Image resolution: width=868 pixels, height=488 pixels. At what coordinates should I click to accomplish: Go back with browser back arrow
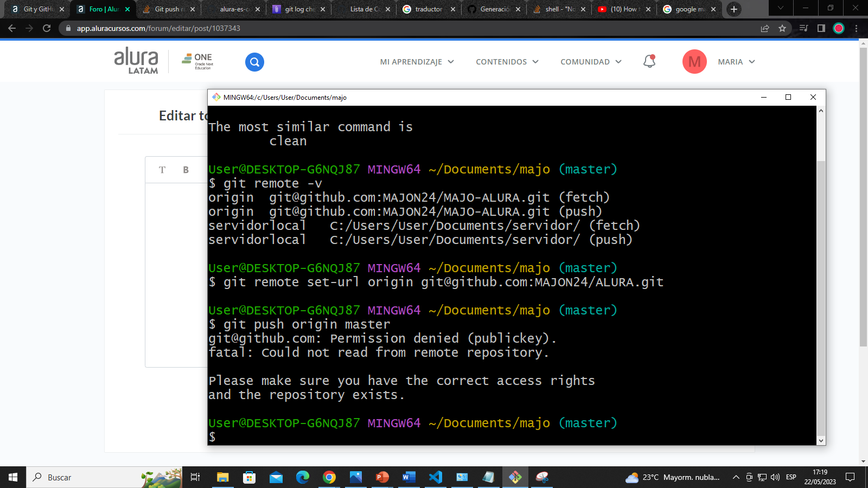[x=12, y=28]
